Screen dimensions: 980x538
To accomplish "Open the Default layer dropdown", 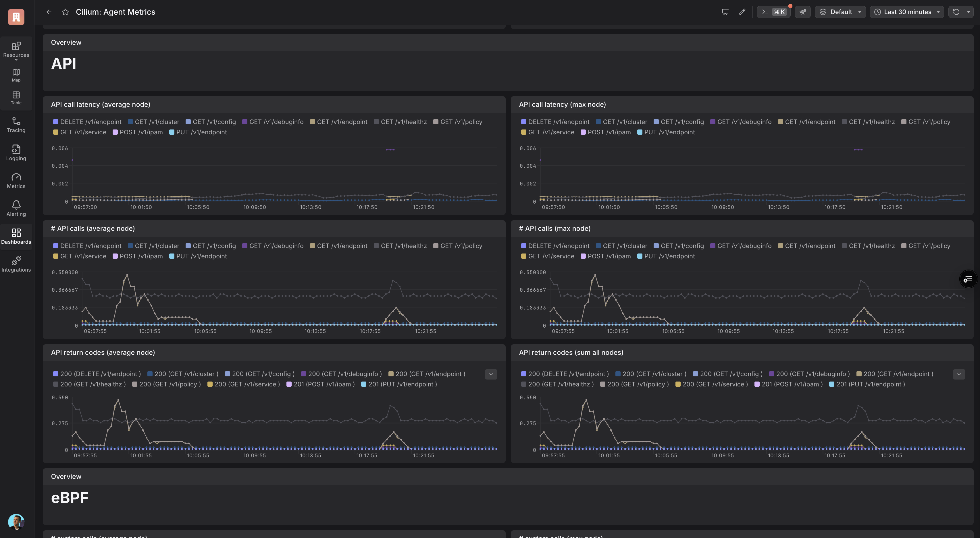I will click(840, 12).
